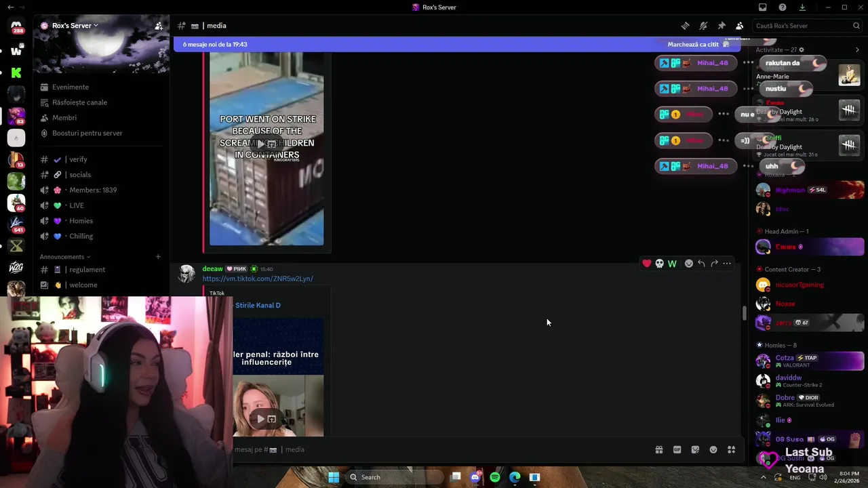Viewport: 868px width, 488px height.
Task: Open Discord taskbar icon
Action: (x=475, y=477)
